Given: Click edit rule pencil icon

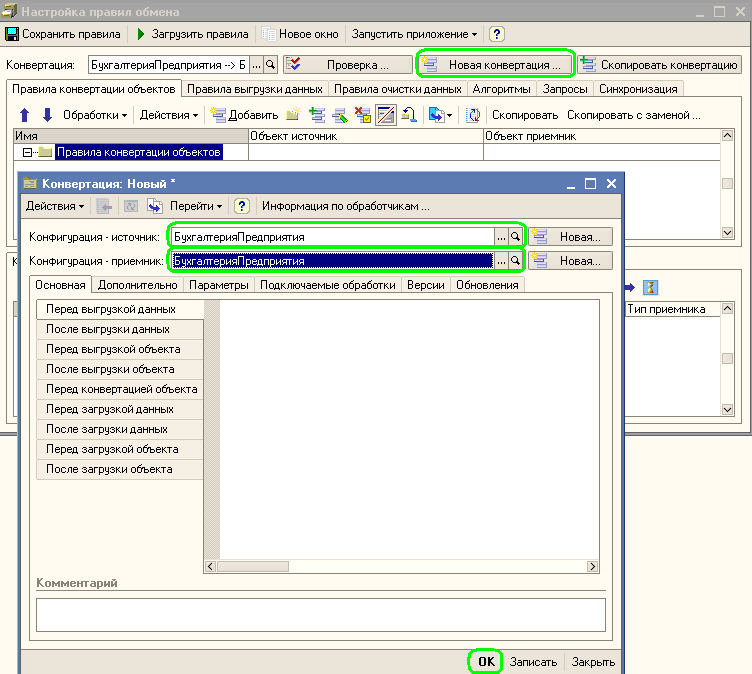Looking at the screenshot, I should click(x=340, y=115).
